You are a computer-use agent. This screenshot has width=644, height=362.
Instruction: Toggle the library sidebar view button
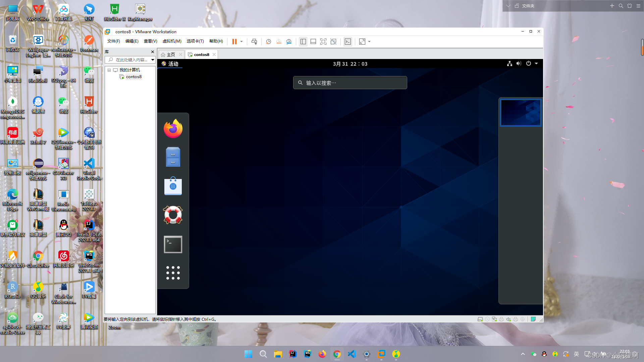click(303, 42)
